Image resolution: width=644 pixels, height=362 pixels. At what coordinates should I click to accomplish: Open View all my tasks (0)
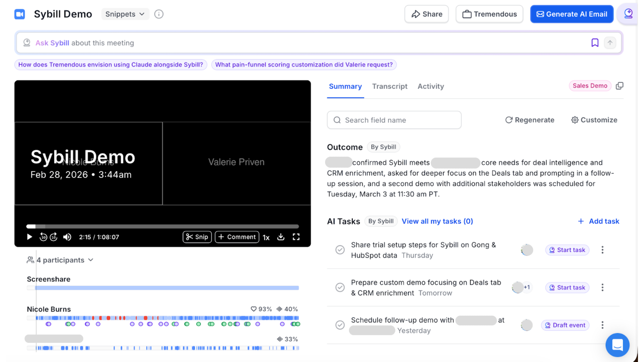[437, 221]
